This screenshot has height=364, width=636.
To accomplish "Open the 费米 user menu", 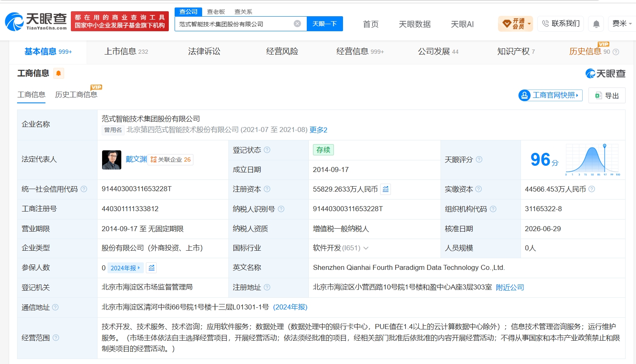I will tap(621, 24).
